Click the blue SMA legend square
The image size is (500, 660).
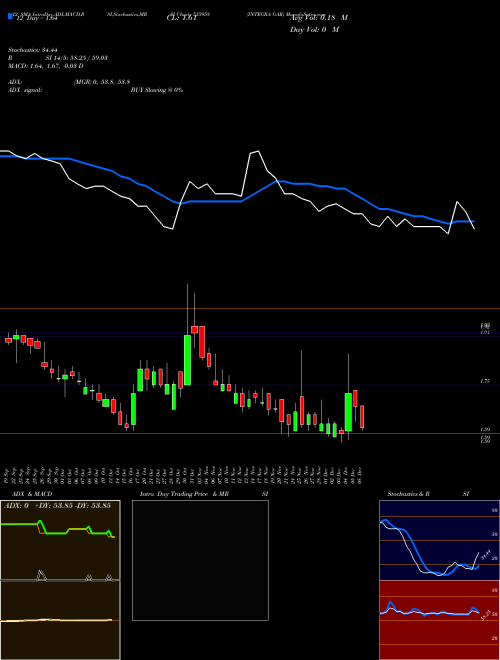(x=10, y=16)
